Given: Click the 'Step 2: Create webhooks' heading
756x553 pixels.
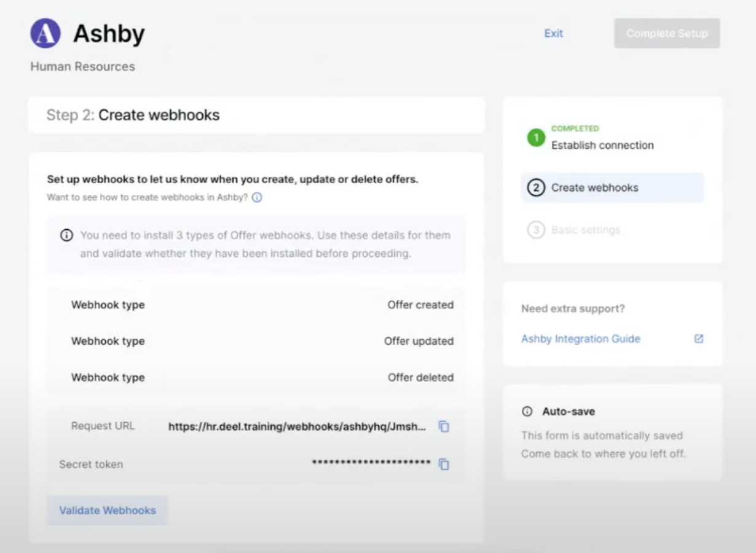Looking at the screenshot, I should coord(133,115).
